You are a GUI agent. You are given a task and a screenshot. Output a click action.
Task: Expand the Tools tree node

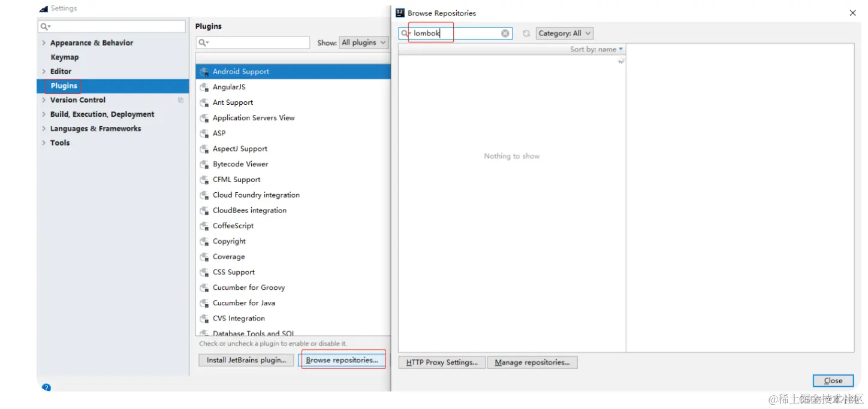coord(44,143)
